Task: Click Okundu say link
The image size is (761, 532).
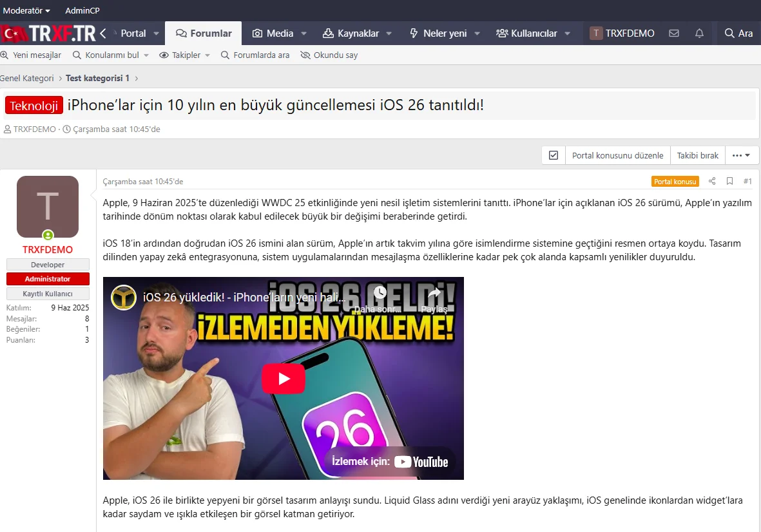Action: pos(329,55)
